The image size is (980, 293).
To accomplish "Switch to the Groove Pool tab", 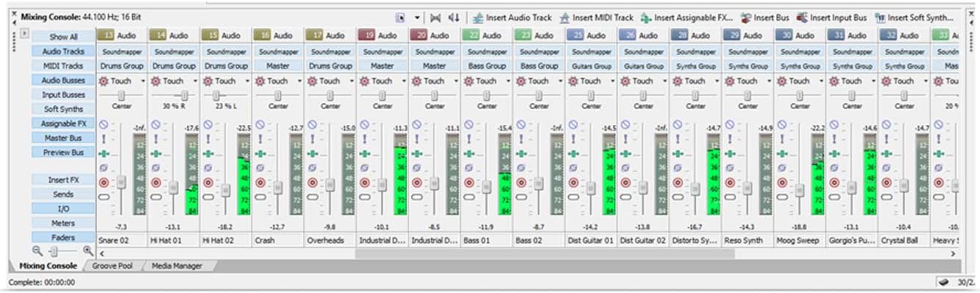I will click(113, 266).
